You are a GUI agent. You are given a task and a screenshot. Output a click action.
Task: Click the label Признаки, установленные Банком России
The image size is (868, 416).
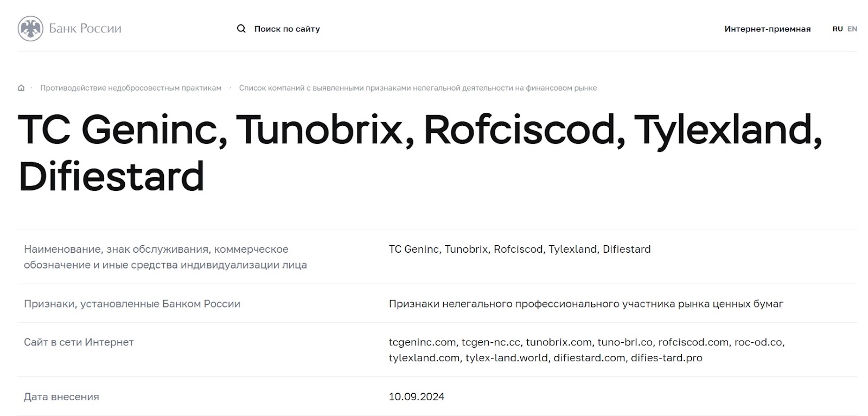pos(132,304)
